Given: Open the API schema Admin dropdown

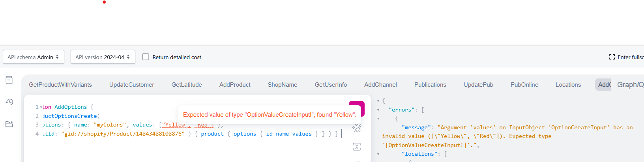Looking at the screenshot, I should pyautogui.click(x=33, y=57).
